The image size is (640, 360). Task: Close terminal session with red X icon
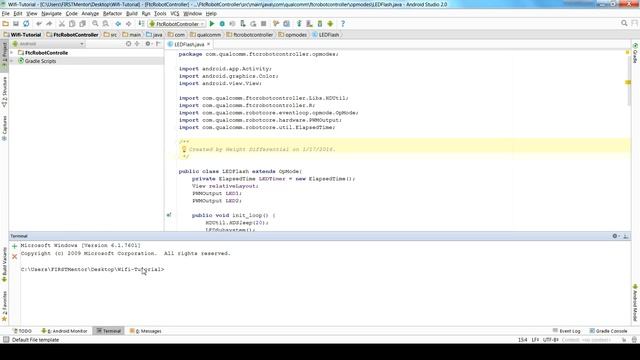coord(15,256)
